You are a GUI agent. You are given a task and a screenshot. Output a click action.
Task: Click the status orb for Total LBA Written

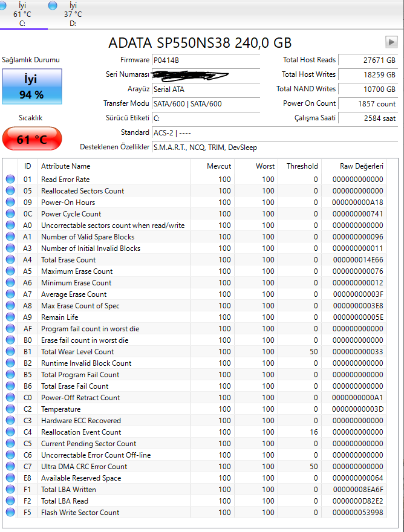(10, 489)
